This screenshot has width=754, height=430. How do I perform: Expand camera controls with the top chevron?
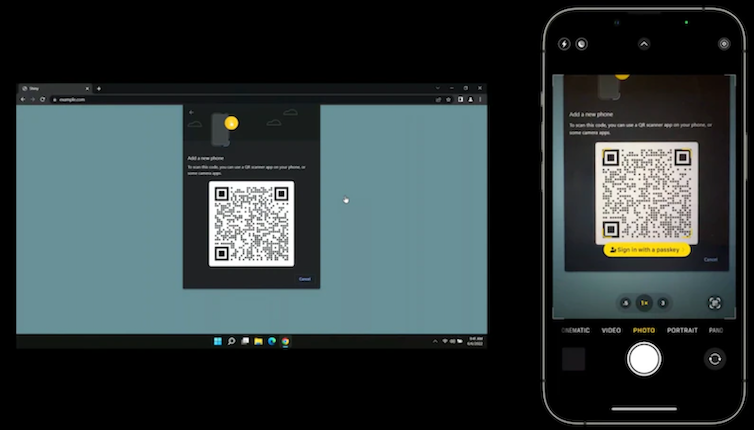point(644,44)
